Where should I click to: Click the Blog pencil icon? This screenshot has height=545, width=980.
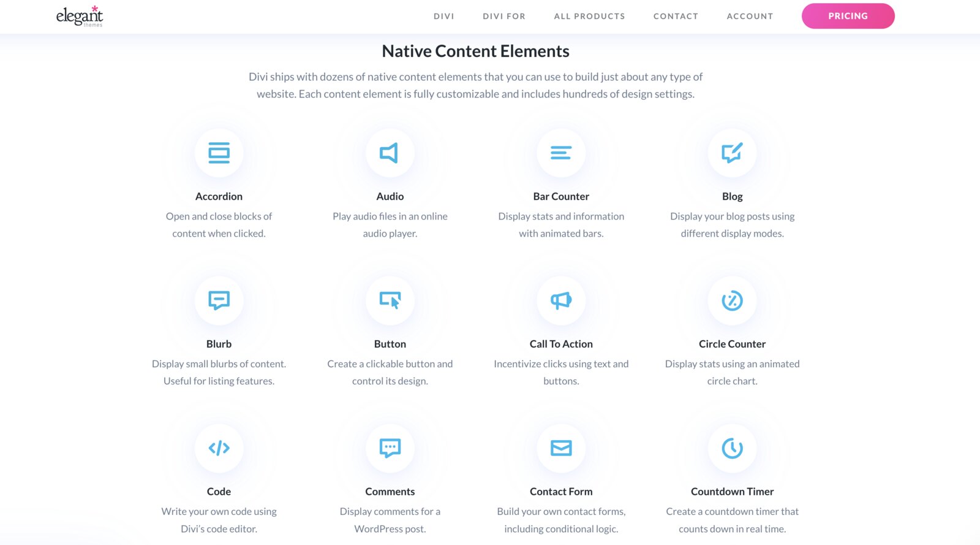732,153
